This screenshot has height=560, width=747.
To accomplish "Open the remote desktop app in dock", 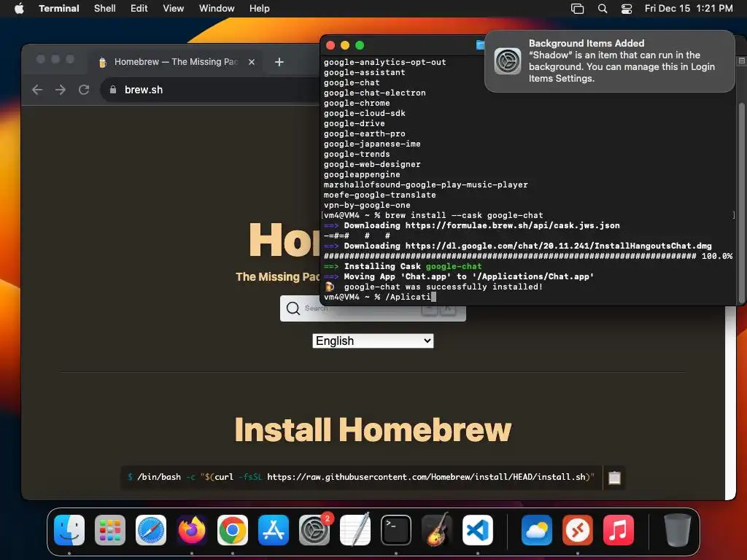I will click(x=578, y=530).
